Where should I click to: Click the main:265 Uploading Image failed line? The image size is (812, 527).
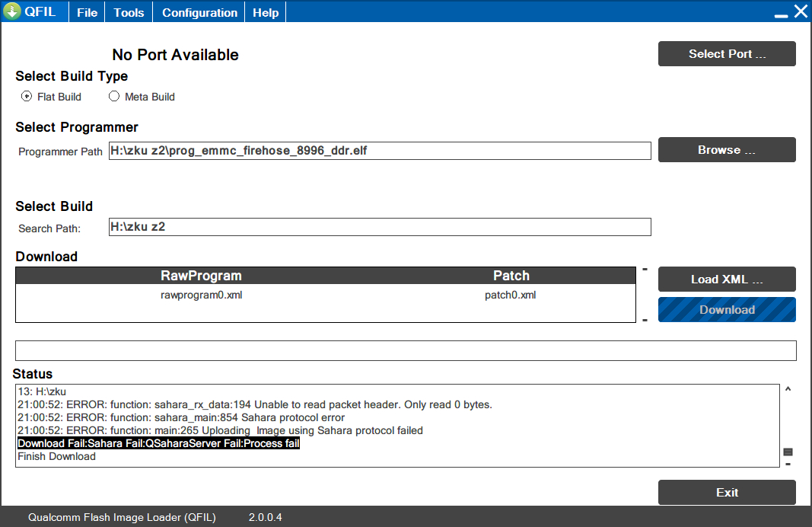220,430
